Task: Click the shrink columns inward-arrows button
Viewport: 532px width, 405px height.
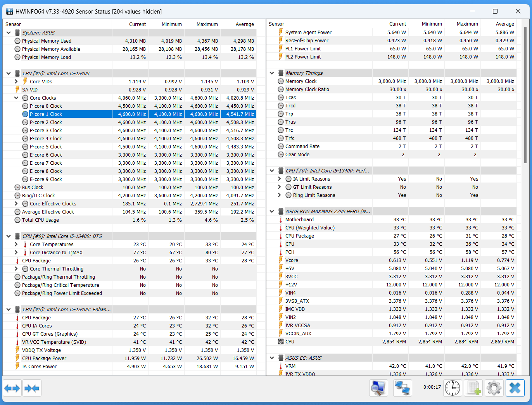Action: pos(32,388)
